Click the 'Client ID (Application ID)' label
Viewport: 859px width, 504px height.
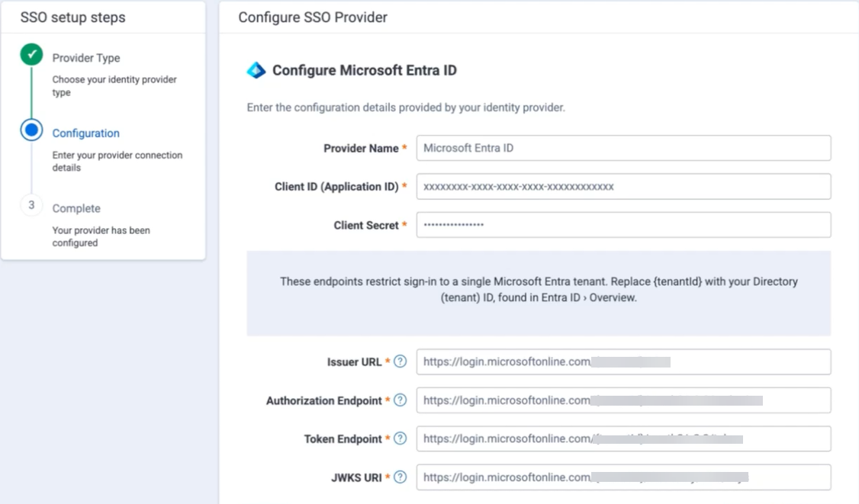336,187
